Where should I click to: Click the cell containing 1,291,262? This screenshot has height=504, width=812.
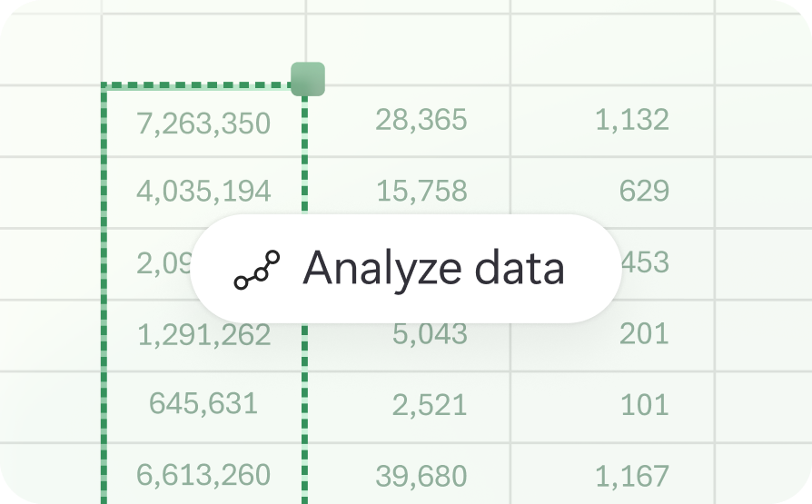tap(203, 335)
